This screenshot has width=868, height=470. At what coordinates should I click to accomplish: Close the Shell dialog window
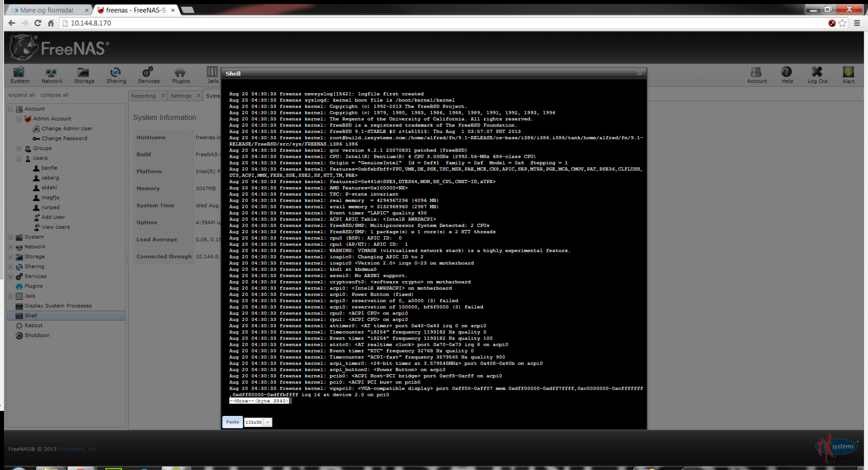(640, 73)
